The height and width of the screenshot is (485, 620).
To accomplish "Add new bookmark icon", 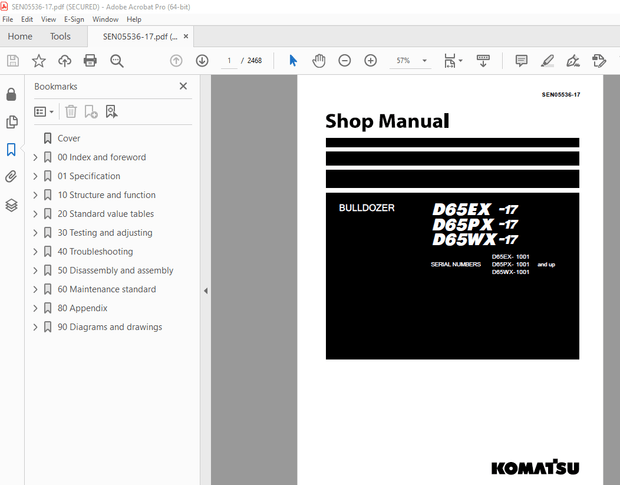I will pyautogui.click(x=91, y=111).
